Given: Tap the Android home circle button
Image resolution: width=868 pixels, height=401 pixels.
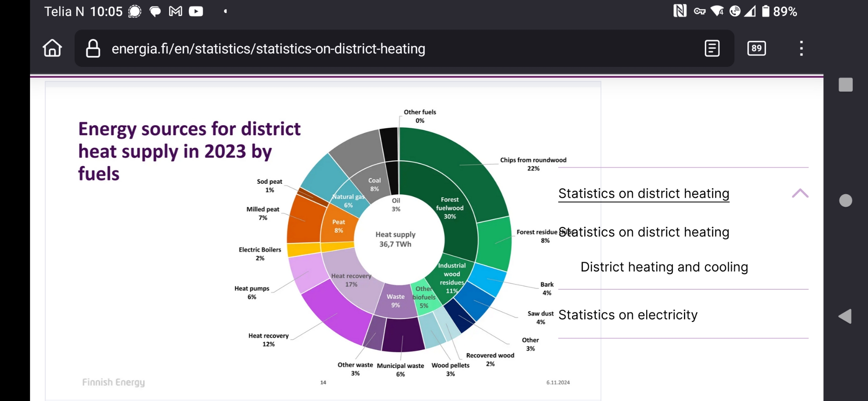Looking at the screenshot, I should tap(845, 201).
